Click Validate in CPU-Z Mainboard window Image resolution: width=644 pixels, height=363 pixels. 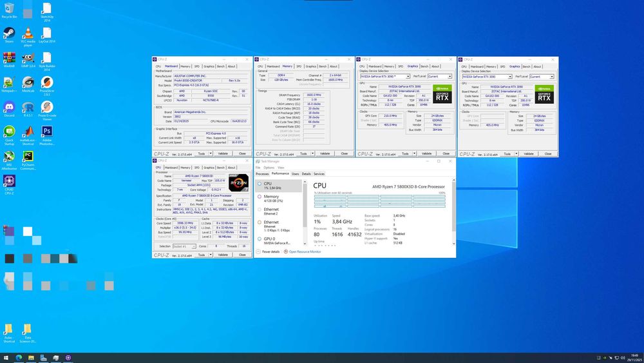pyautogui.click(x=223, y=153)
